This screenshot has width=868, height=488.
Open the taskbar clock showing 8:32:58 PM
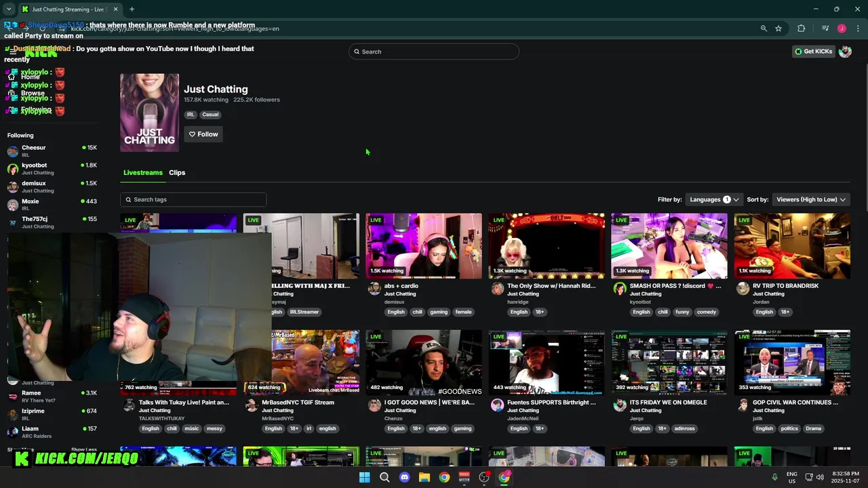click(845, 477)
